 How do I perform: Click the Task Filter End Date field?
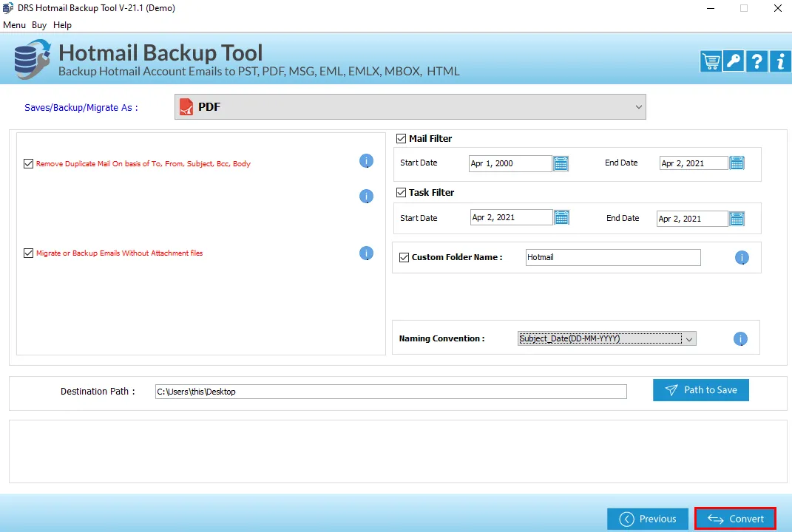692,219
